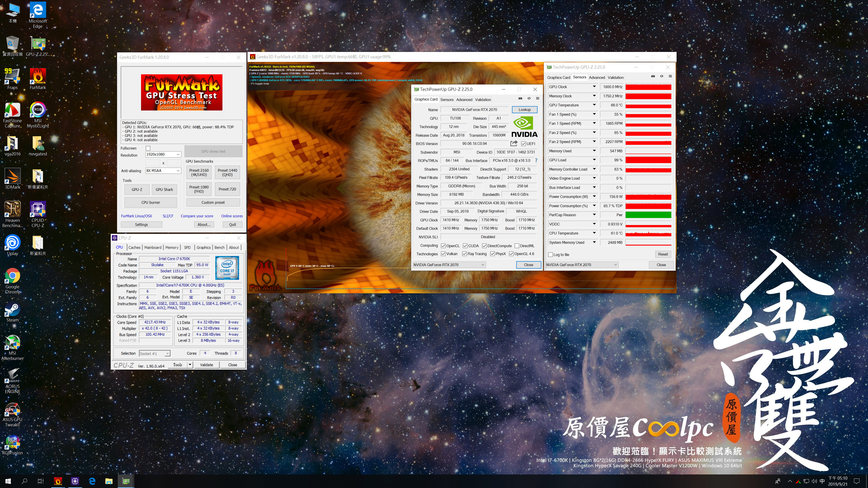The height and width of the screenshot is (488, 868).
Task: Open the Google Chrome desktop icon
Action: [12, 281]
